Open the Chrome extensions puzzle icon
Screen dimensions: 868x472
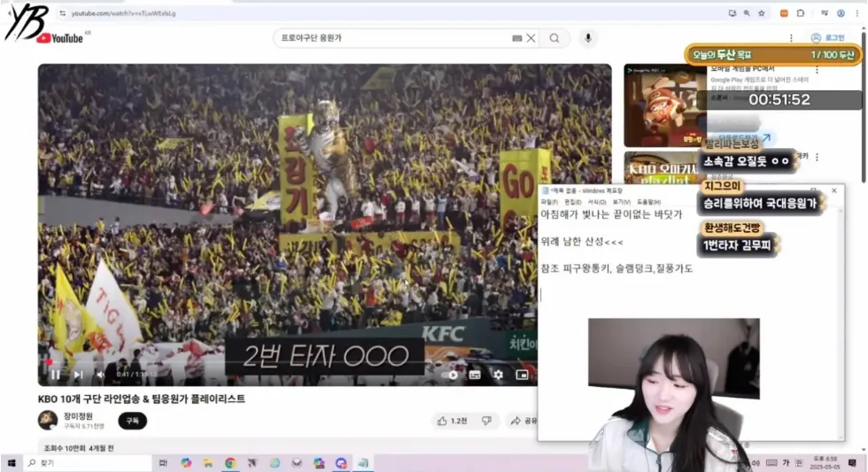(x=801, y=13)
